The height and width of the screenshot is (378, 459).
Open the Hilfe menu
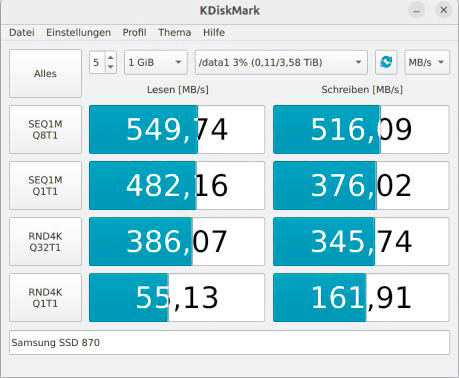click(x=214, y=33)
